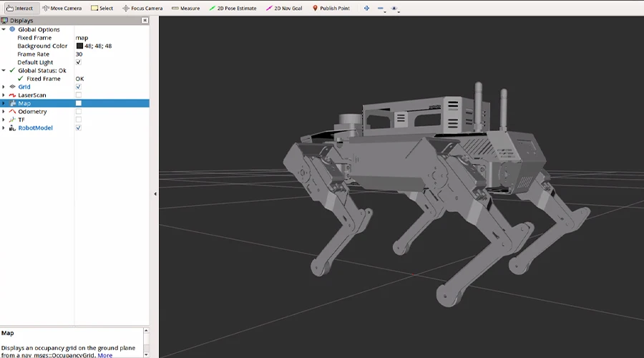Enable the Map display checkbox
This screenshot has height=358, width=644.
[79, 103]
